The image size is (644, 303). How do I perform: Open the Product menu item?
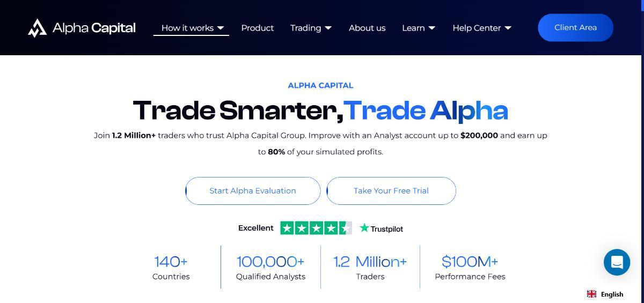(x=258, y=28)
